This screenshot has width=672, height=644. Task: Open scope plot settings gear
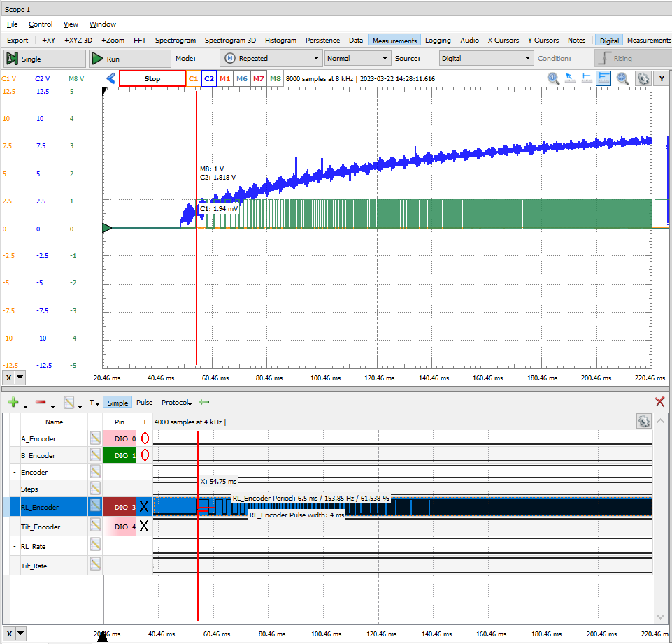643,79
